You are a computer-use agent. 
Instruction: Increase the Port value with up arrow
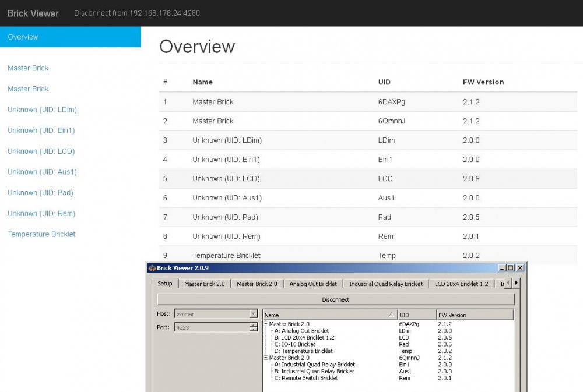pos(253,325)
